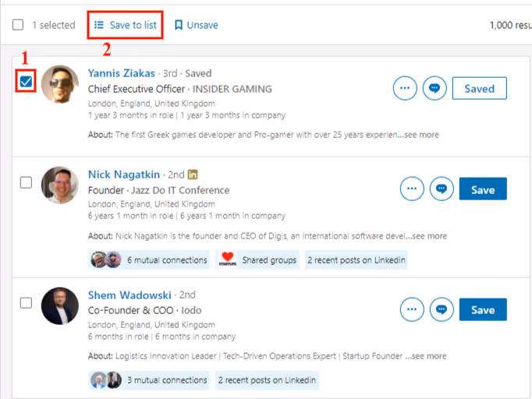Click Save button for Nick Nagatkin
This screenshot has width=532, height=399.
point(483,189)
